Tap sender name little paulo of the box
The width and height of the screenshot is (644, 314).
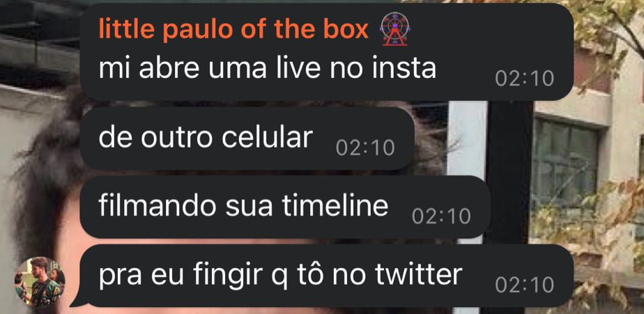[x=233, y=29]
